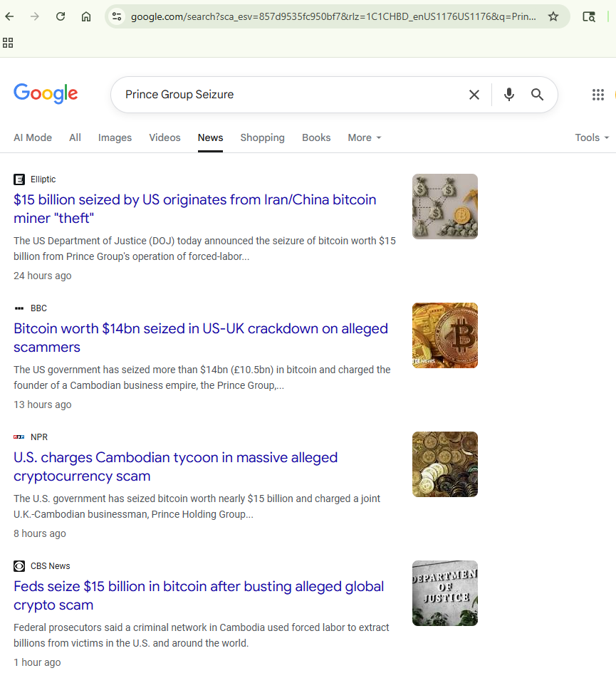Click the Department of Justice thumbnail
This screenshot has height=673, width=616.
click(x=444, y=593)
